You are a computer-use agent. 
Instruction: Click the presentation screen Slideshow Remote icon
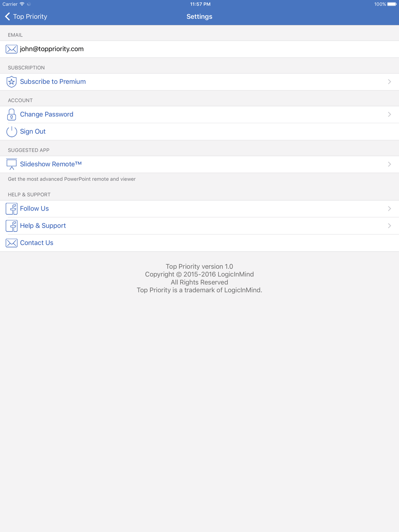tap(12, 164)
